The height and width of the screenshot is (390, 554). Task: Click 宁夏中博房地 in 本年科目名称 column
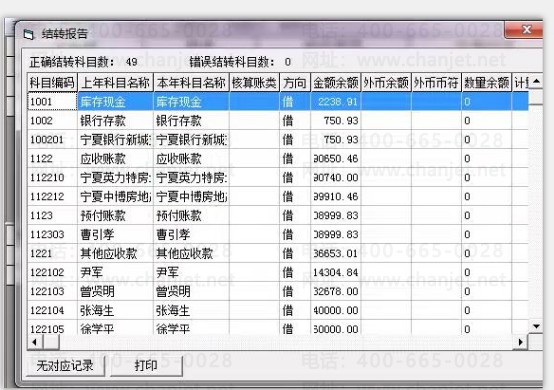point(191,196)
